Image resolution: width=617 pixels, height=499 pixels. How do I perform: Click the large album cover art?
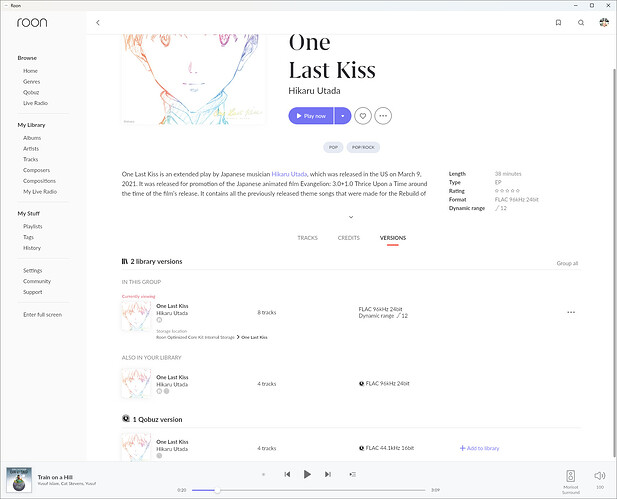[x=193, y=79]
